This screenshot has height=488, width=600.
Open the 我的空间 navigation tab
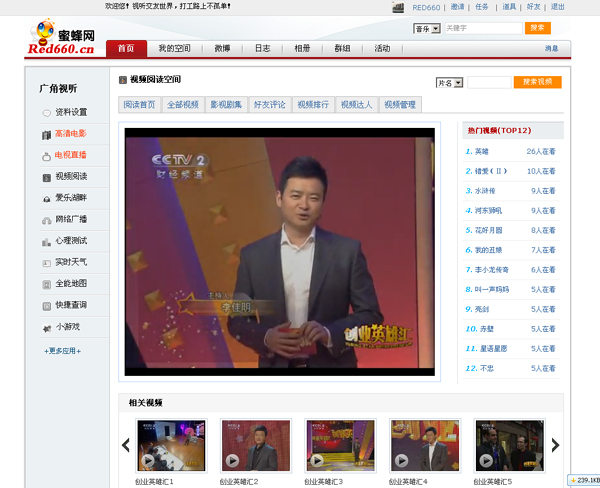click(174, 49)
